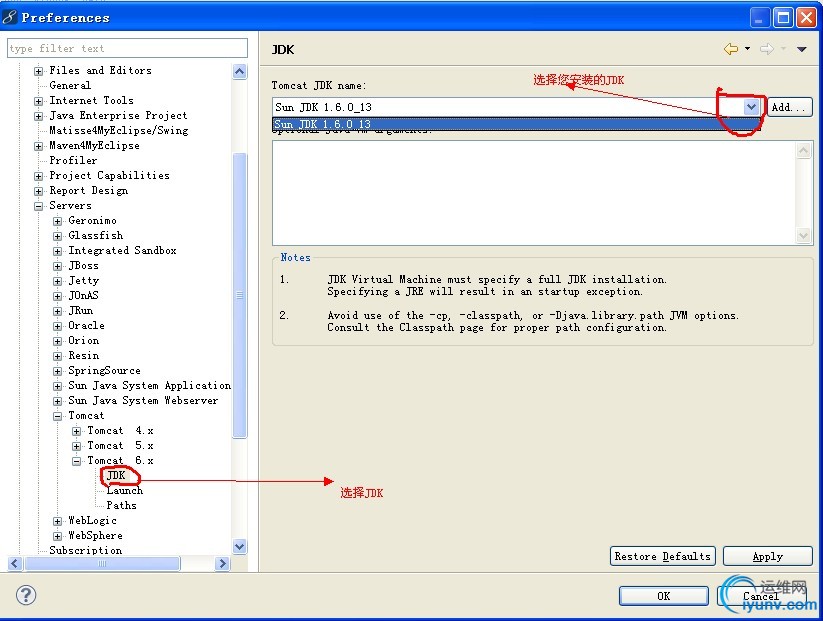Open the preferences page view menu triangle

pos(801,49)
